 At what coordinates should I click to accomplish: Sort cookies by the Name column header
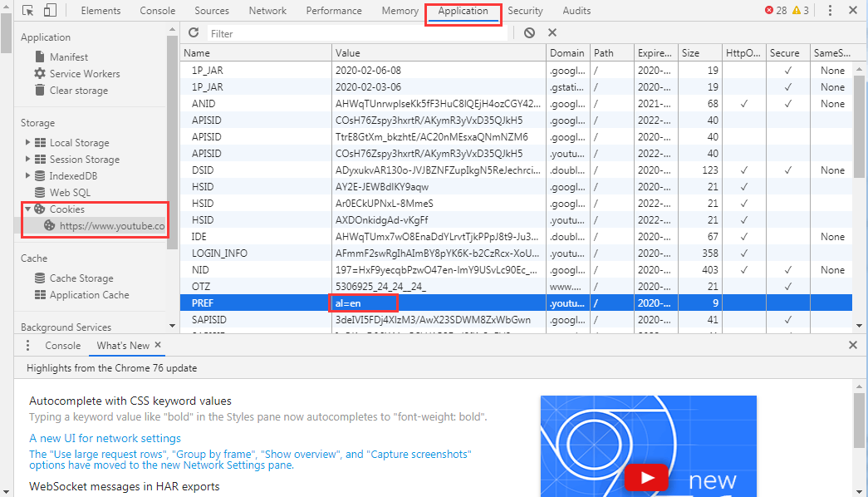click(x=256, y=53)
